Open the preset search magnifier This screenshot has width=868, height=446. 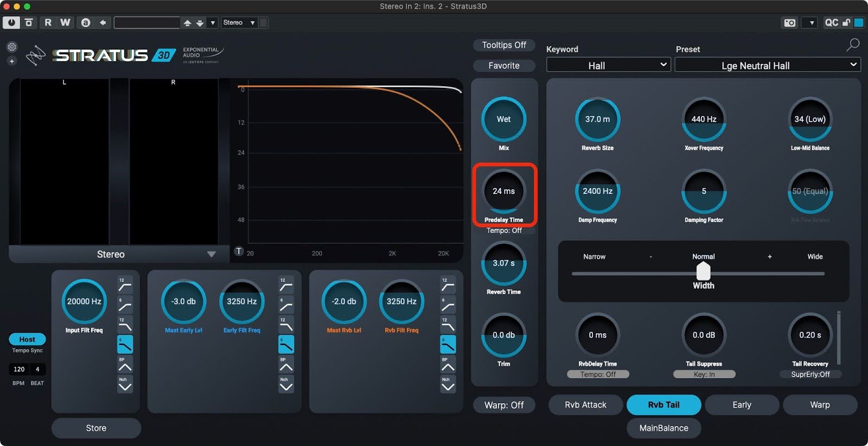853,45
